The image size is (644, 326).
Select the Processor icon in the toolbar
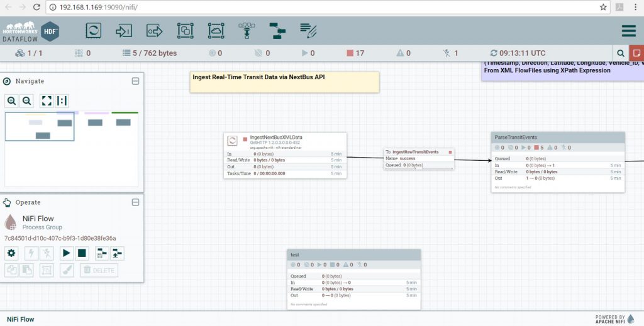click(x=94, y=30)
